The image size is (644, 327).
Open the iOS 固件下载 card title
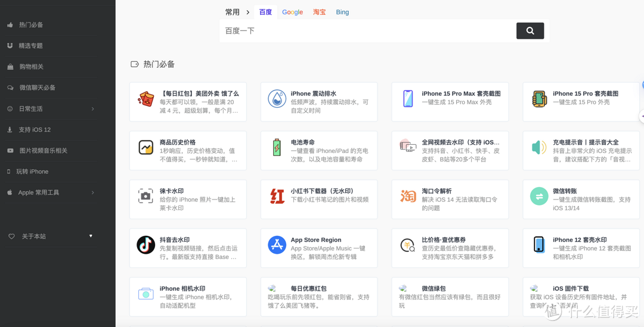[571, 288]
